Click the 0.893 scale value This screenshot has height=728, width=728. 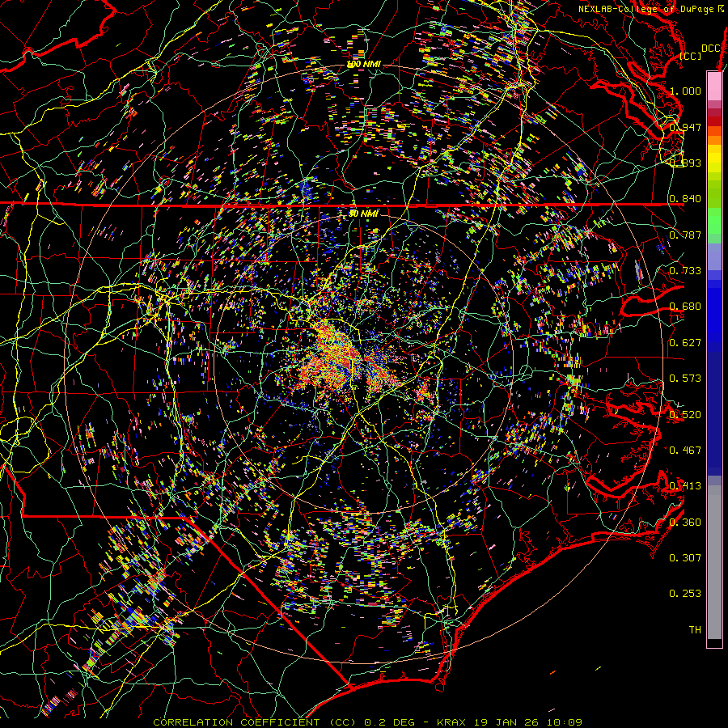685,163
